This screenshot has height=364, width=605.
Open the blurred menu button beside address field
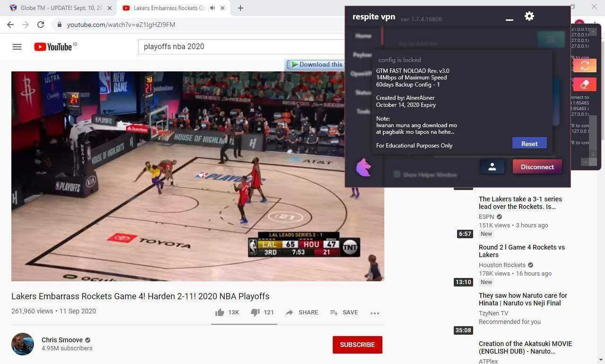[x=551, y=40]
